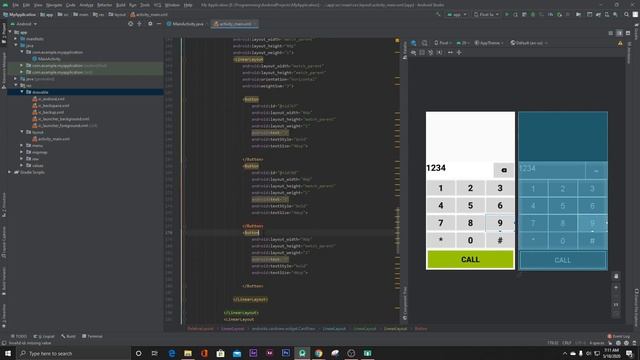Click the app breadcrumb in the navigation bar
The image size is (640, 360).
[x=47, y=14]
